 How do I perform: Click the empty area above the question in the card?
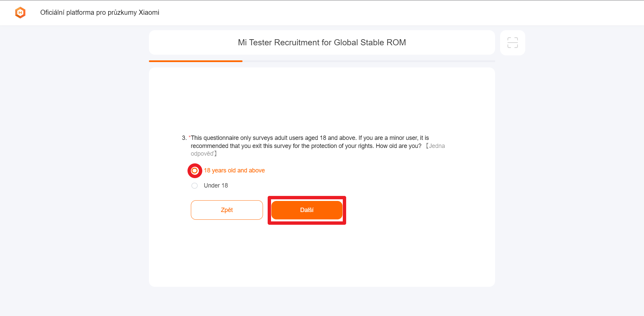[x=322, y=101]
